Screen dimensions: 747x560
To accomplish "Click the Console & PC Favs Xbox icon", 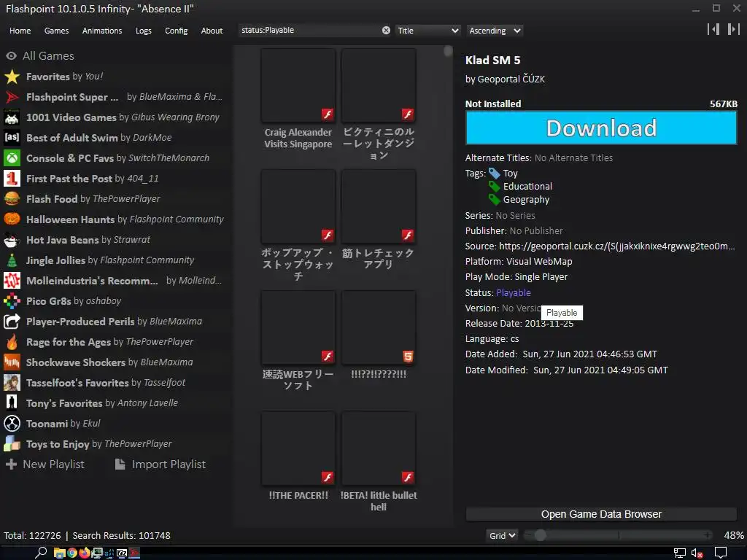I will click(x=12, y=158).
